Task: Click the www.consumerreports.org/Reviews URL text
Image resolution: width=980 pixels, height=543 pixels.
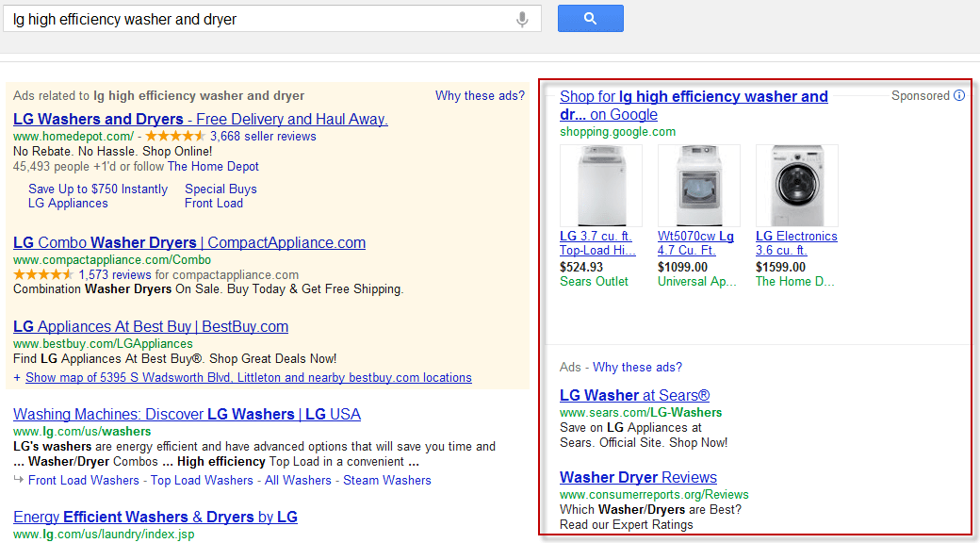Action: 654,495
